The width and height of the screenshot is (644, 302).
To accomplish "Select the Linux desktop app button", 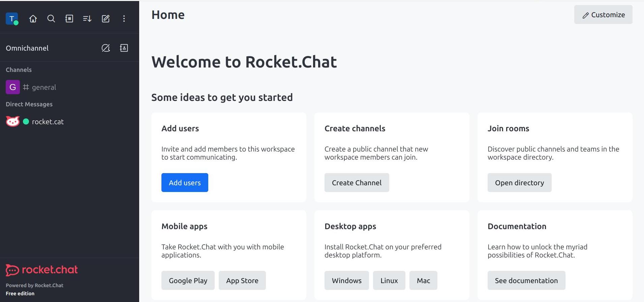I will pyautogui.click(x=389, y=280).
